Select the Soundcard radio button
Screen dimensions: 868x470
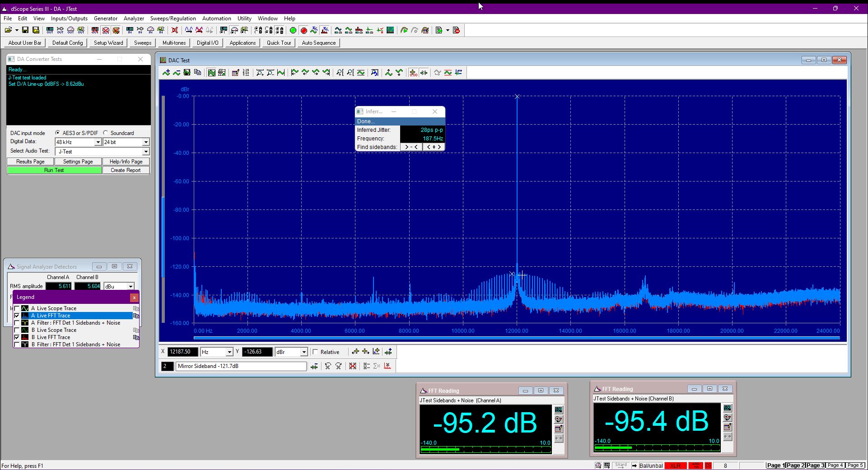point(106,133)
